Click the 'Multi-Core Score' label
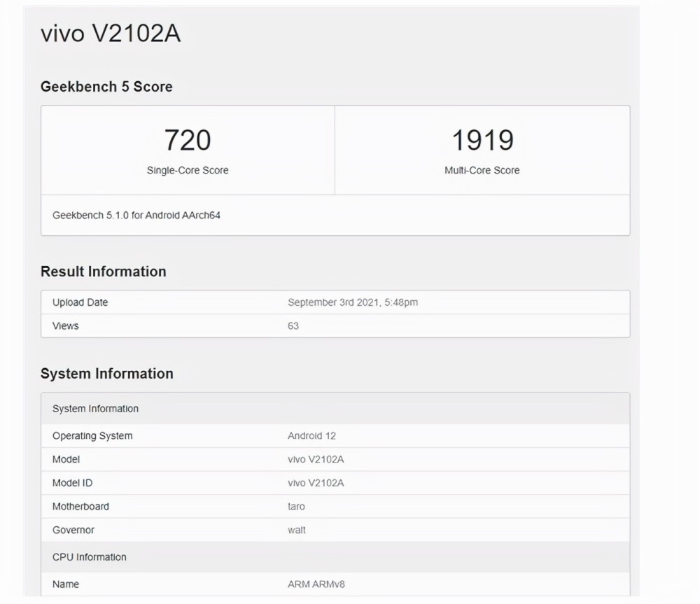 pyautogui.click(x=482, y=170)
